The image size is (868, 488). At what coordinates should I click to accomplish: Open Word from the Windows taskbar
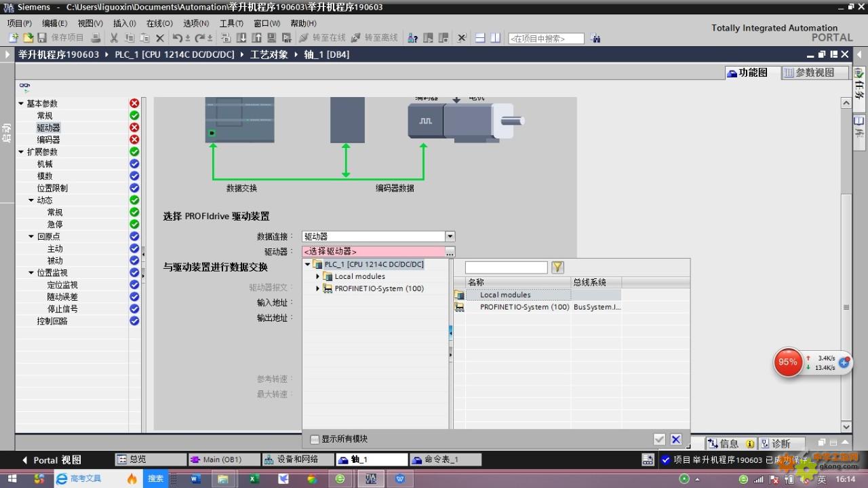[196, 478]
